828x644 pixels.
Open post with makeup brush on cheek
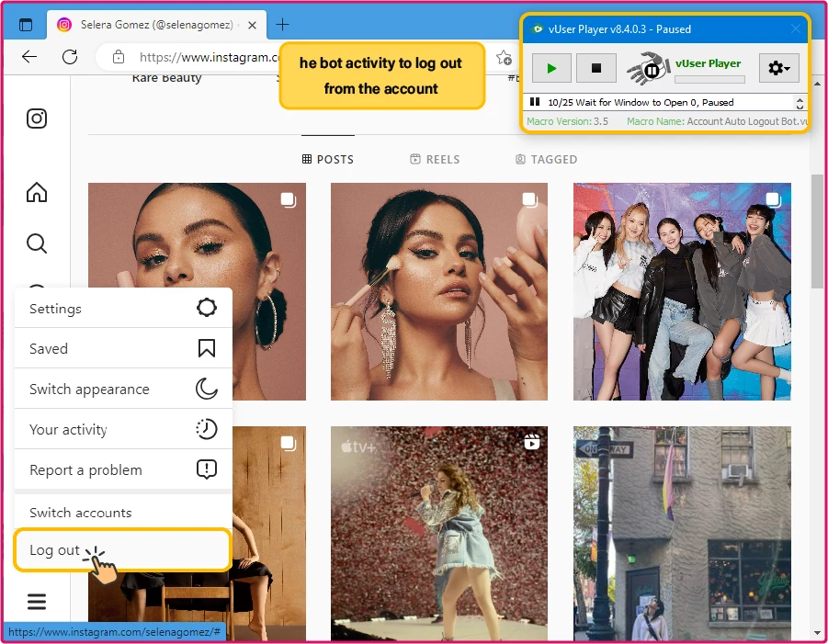pos(439,291)
